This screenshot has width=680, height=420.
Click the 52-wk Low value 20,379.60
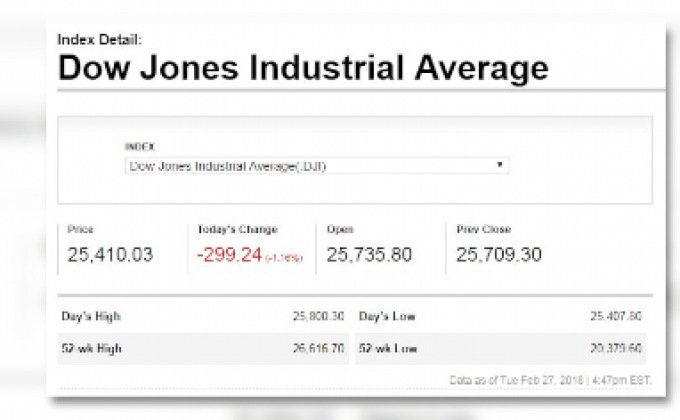tap(615, 348)
